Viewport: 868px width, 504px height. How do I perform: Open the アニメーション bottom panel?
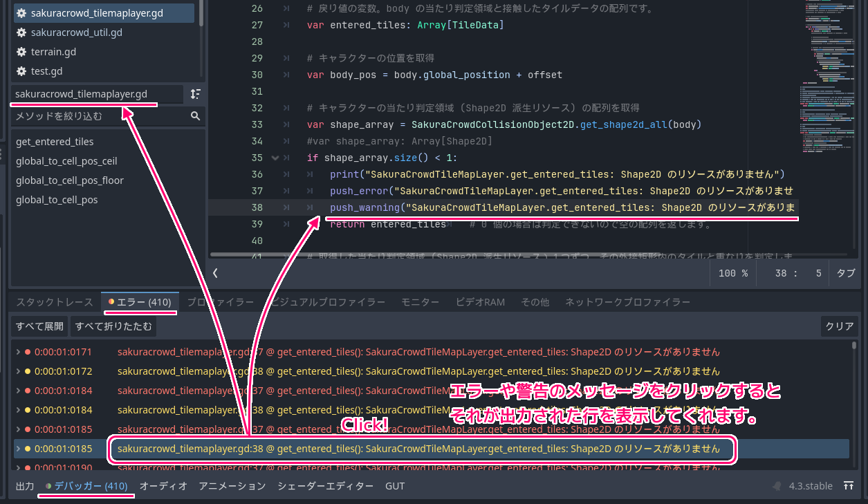(232, 486)
